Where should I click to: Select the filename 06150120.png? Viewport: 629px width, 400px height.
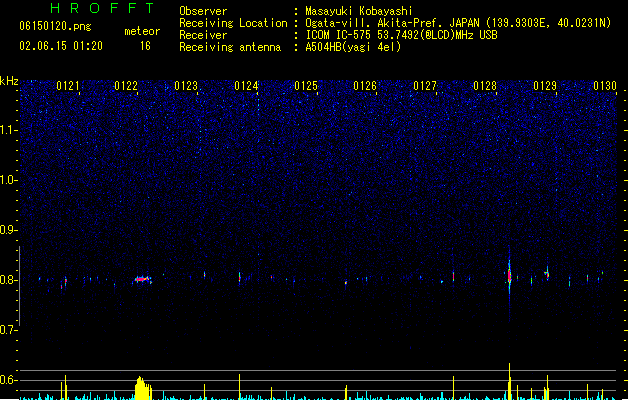coord(55,26)
